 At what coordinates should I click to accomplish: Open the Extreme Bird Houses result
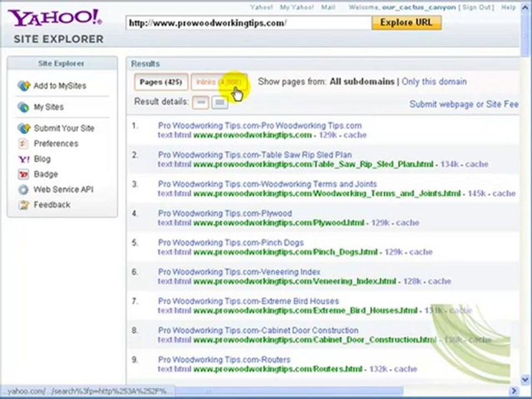249,301
